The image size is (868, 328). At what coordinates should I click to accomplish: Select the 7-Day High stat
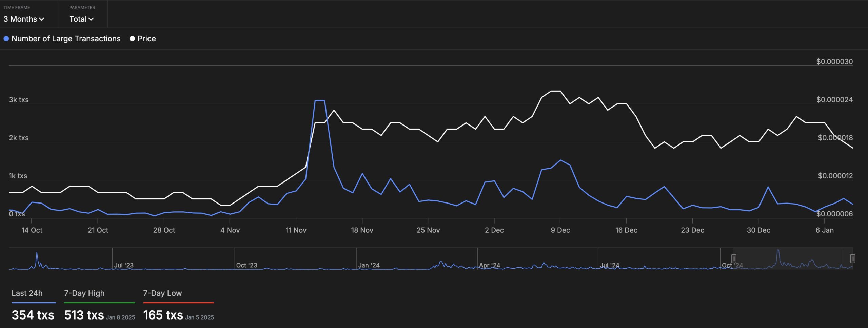pos(84,293)
